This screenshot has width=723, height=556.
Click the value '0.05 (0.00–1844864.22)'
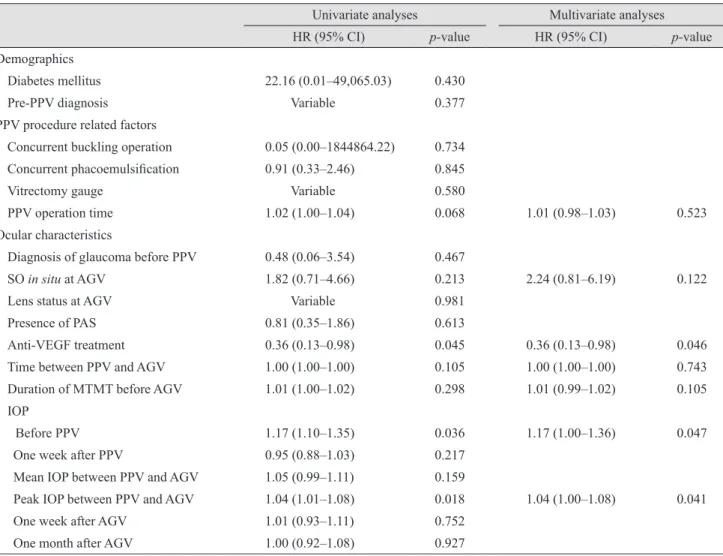tap(330, 147)
